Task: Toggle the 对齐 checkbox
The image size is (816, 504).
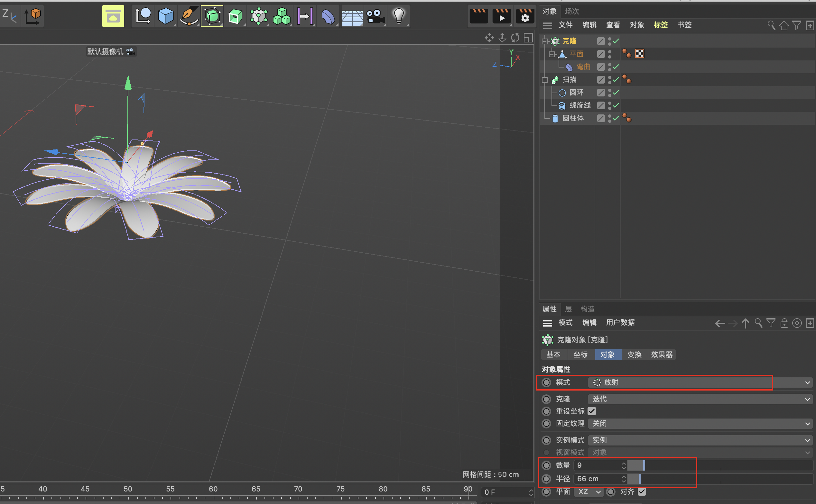Action: (642, 492)
